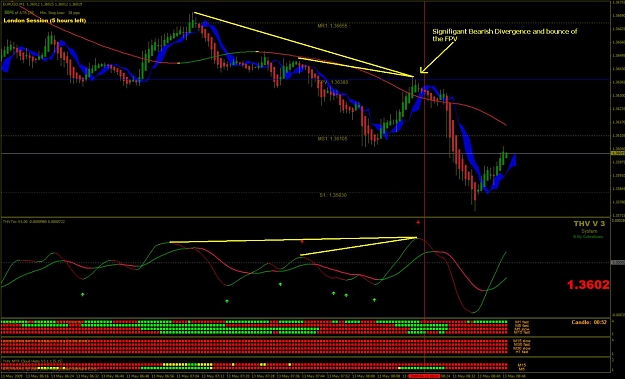Select the S1: 1.35830 support label
625x379 pixels.
pos(333,195)
